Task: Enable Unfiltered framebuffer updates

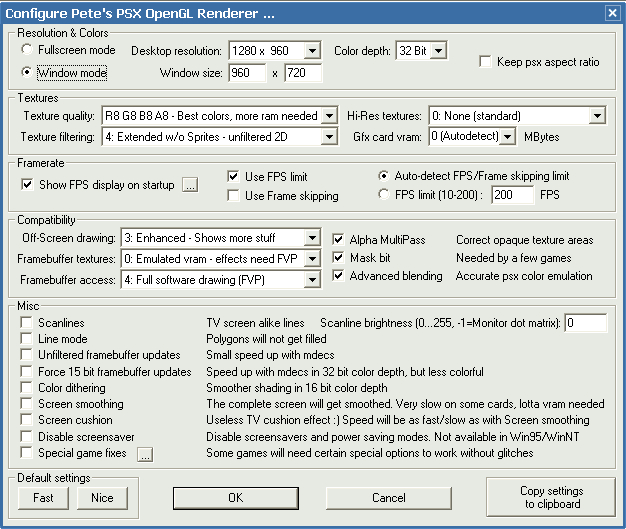Action: [x=26, y=355]
